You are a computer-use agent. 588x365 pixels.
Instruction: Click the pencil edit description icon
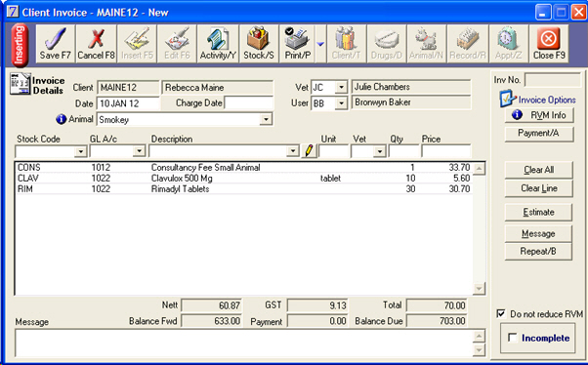point(309,151)
